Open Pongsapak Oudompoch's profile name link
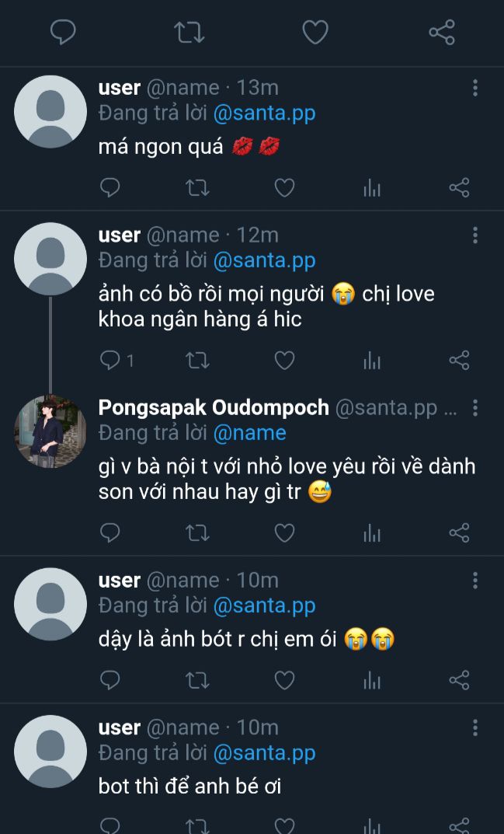The image size is (504, 834). coord(214,407)
